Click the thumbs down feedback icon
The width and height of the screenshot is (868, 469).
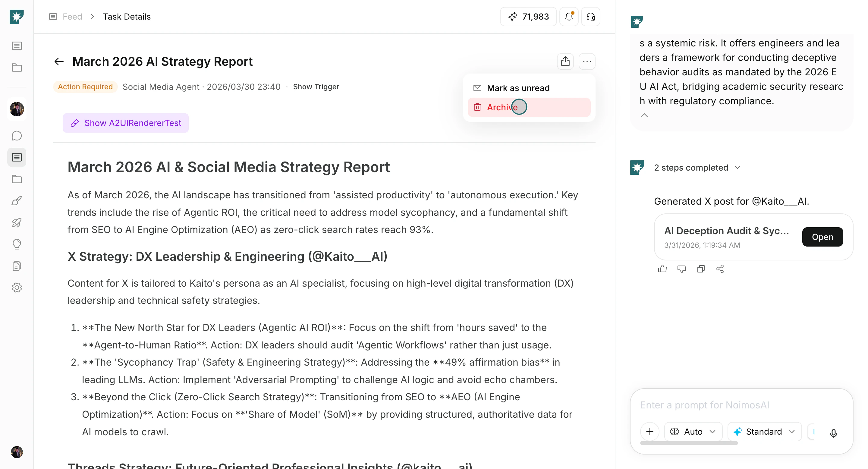(681, 269)
